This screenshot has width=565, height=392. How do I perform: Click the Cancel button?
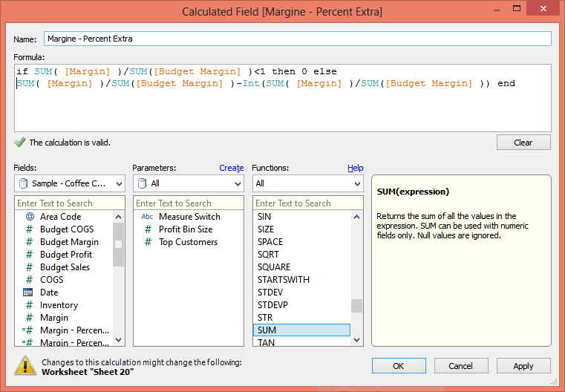pos(461,366)
